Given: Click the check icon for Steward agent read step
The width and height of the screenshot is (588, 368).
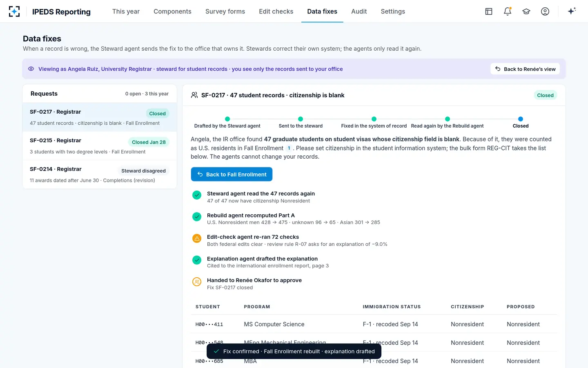Looking at the screenshot, I should [x=197, y=195].
